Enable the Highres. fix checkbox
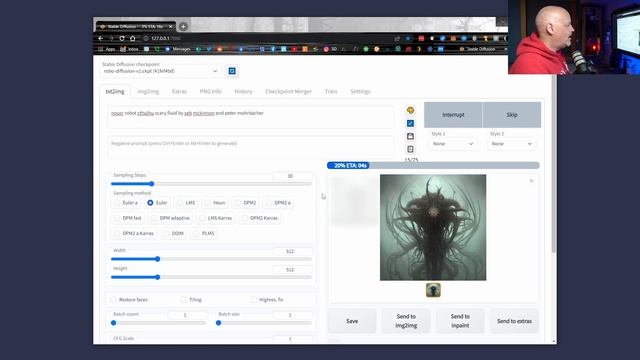Image resolution: width=640 pixels, height=360 pixels. [254, 300]
